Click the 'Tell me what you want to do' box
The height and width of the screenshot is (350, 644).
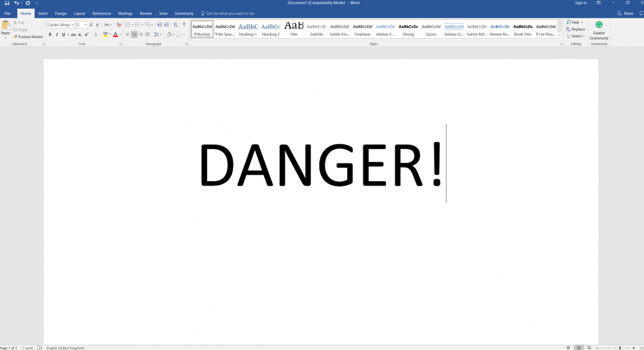pos(229,13)
